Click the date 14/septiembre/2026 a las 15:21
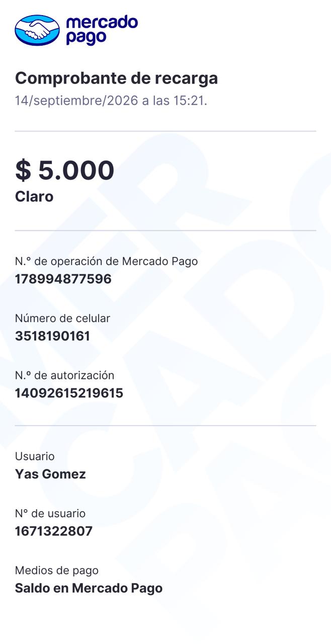Screen dimensions: 331x644 click(x=111, y=101)
